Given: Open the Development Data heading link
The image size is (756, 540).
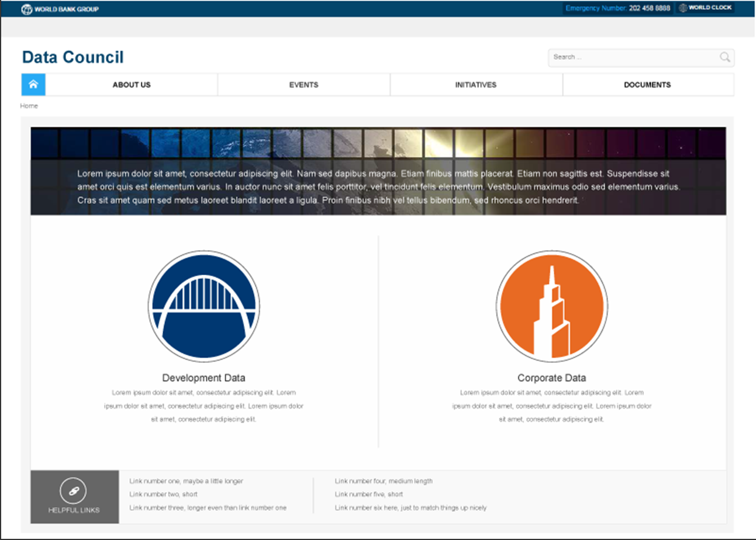Looking at the screenshot, I should [x=203, y=378].
